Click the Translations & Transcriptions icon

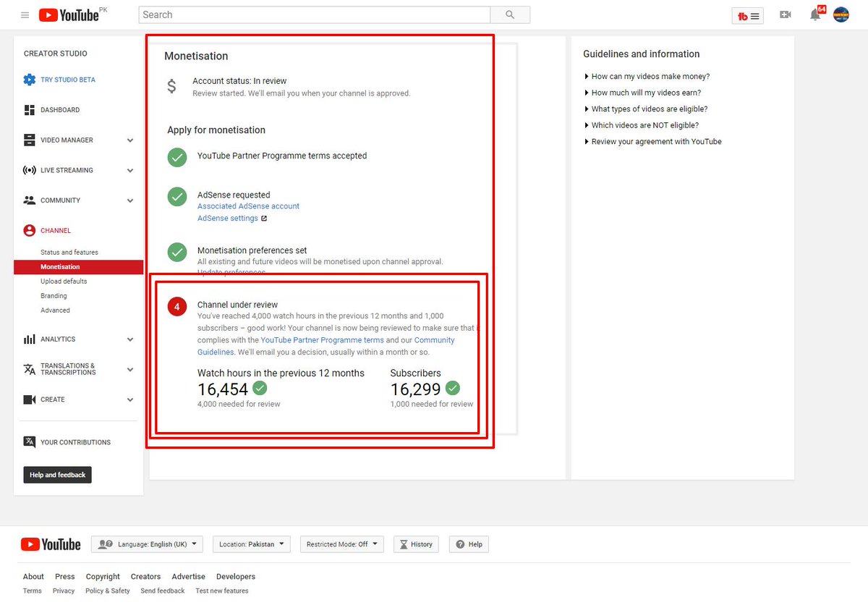click(29, 369)
